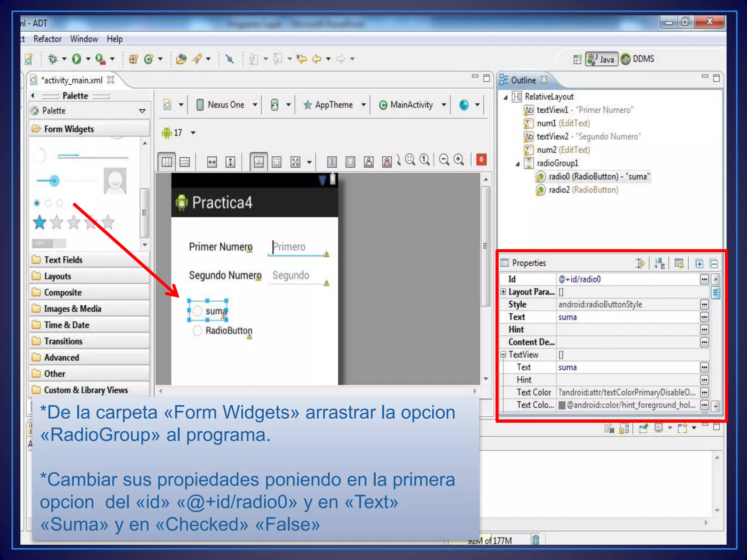Click the blue rating star in Palette
The width and height of the screenshot is (747, 560).
pos(39,222)
